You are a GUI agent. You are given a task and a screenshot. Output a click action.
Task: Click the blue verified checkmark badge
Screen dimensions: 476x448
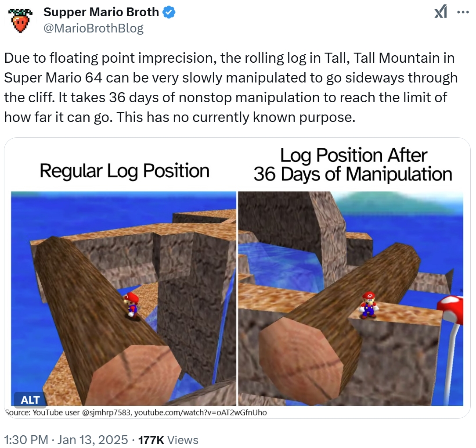tap(169, 12)
